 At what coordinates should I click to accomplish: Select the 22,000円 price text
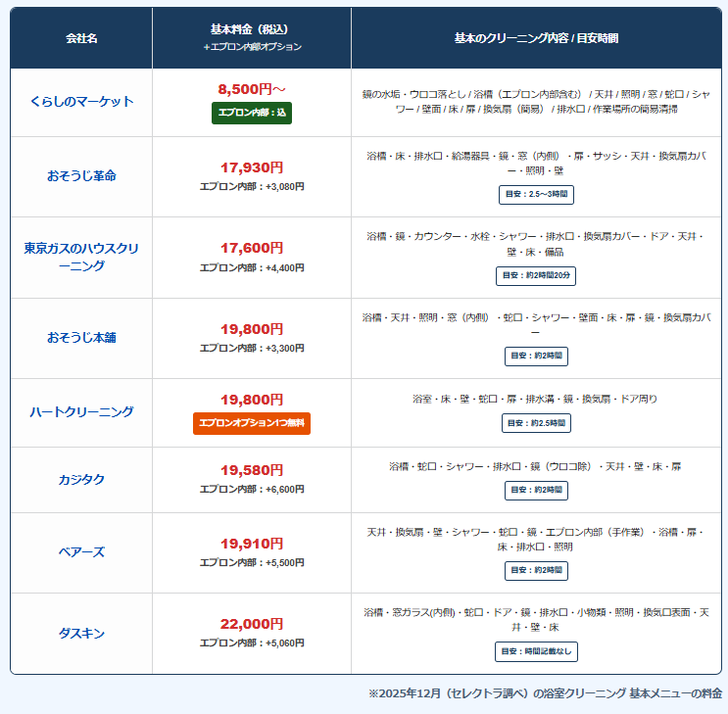pyautogui.click(x=252, y=624)
